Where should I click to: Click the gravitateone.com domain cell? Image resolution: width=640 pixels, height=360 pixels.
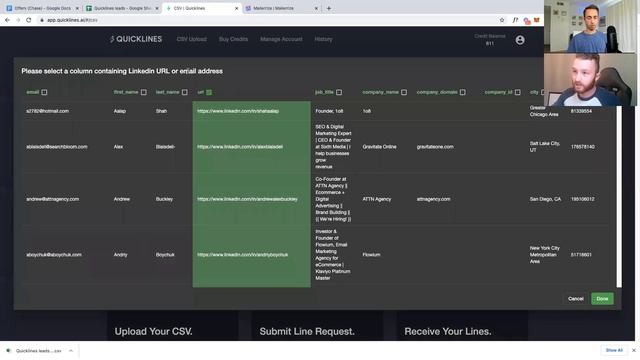[435, 147]
